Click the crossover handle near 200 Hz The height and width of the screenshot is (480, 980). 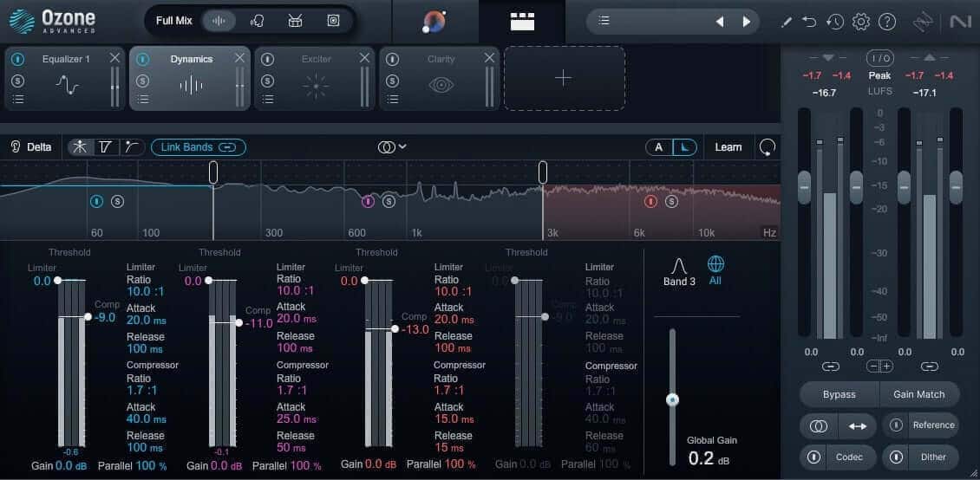[x=213, y=172]
